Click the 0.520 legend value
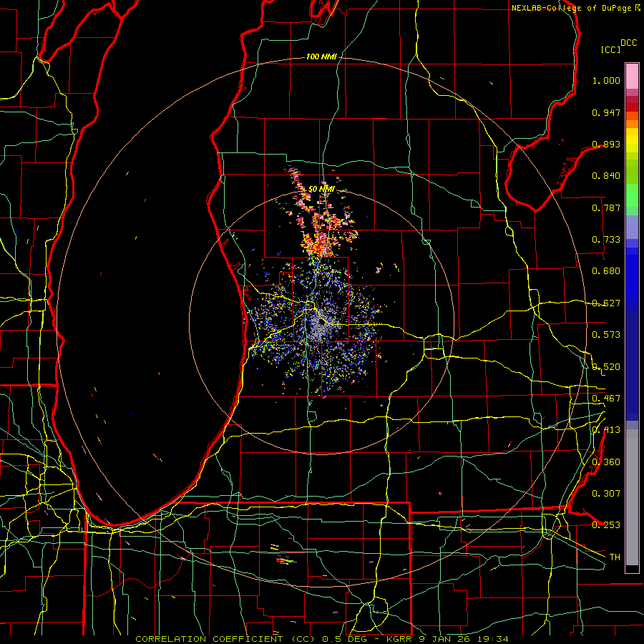The image size is (644, 644). (606, 367)
